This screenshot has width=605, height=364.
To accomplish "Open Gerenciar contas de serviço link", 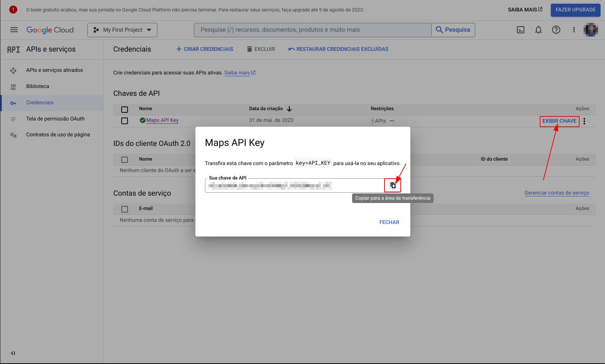I will (557, 193).
